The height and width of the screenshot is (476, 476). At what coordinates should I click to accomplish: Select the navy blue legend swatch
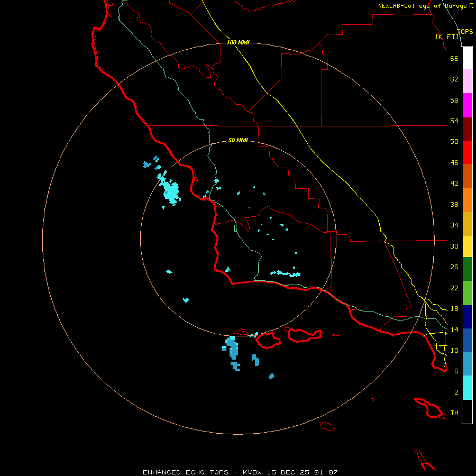tap(467, 317)
